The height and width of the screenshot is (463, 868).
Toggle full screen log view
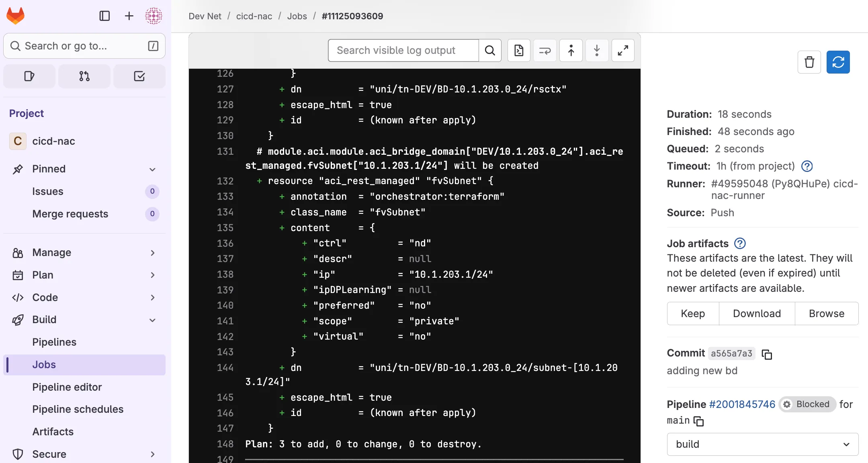pos(623,51)
